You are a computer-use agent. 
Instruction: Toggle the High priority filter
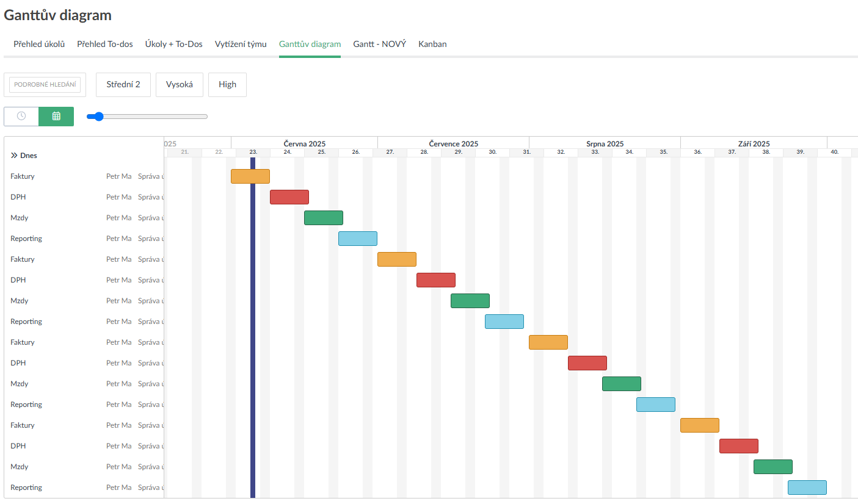[227, 84]
